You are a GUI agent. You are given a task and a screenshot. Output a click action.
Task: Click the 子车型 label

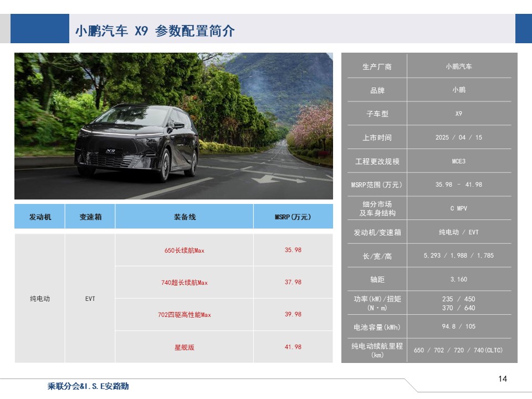click(x=377, y=114)
